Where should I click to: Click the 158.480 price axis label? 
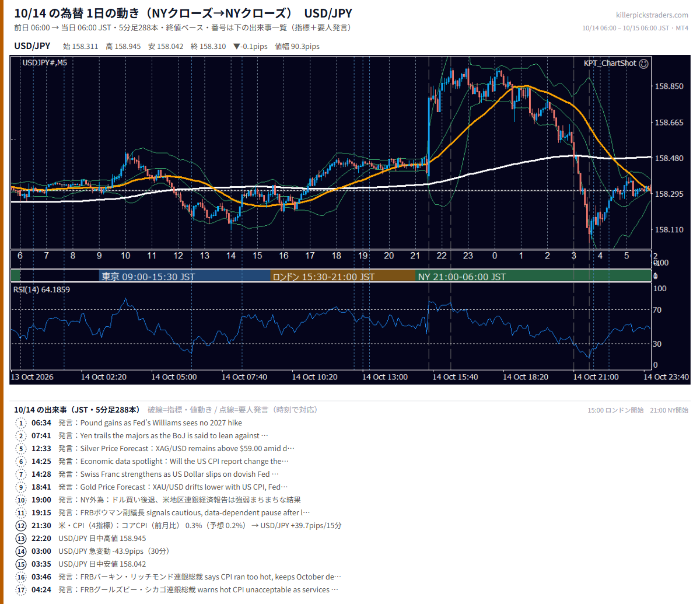(669, 158)
